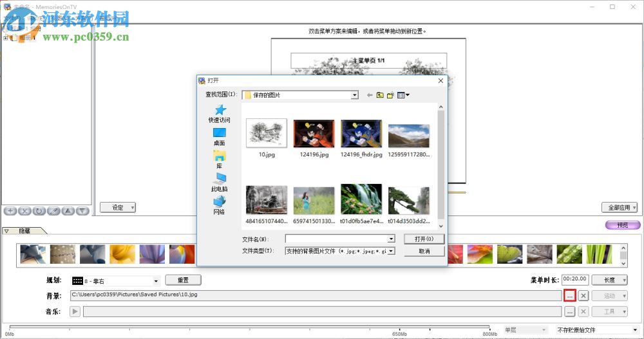Click the move down triangle button
This screenshot has width=644, height=339.
pyautogui.click(x=82, y=211)
